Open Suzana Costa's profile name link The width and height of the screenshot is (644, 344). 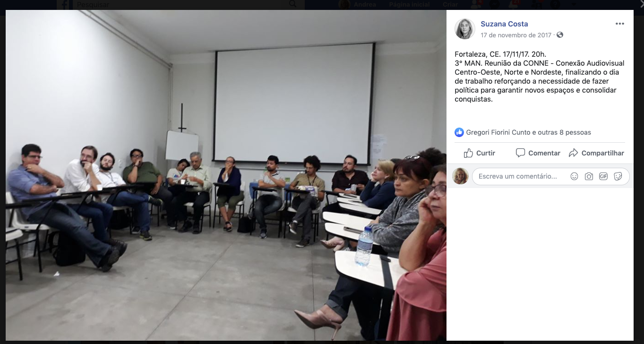click(504, 24)
